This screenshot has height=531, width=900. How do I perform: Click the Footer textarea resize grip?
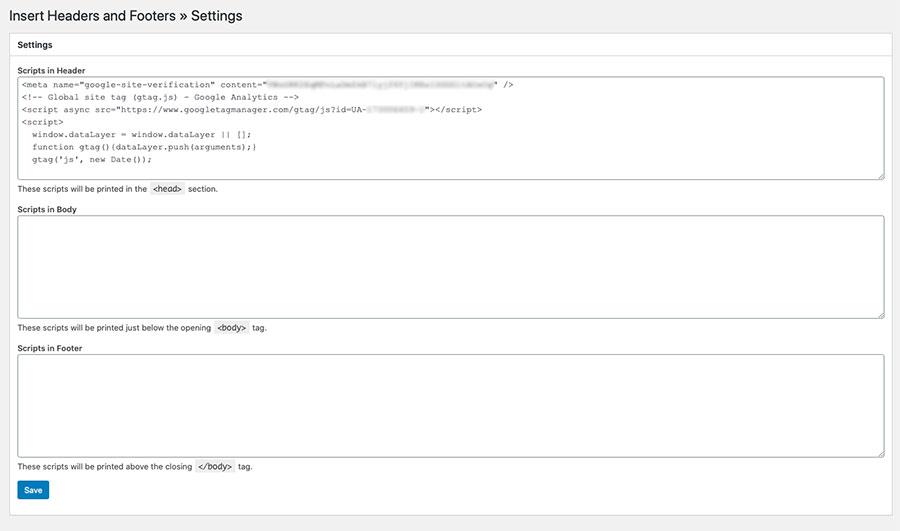point(880,453)
